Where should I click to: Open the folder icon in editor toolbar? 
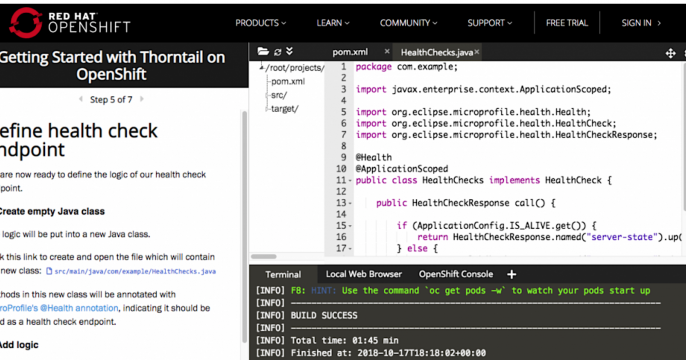(x=263, y=52)
